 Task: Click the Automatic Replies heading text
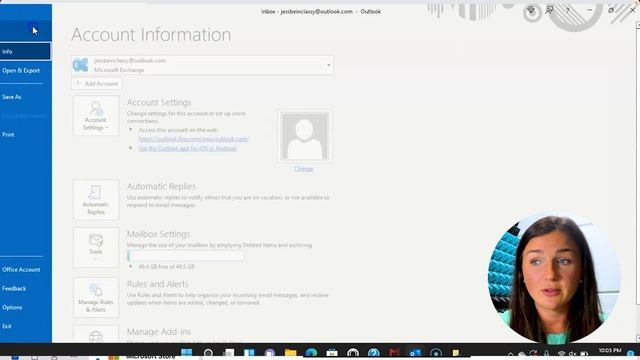click(x=161, y=187)
